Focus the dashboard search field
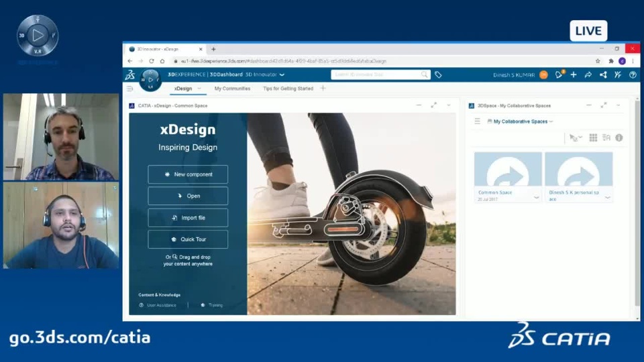644x362 pixels. pyautogui.click(x=376, y=74)
